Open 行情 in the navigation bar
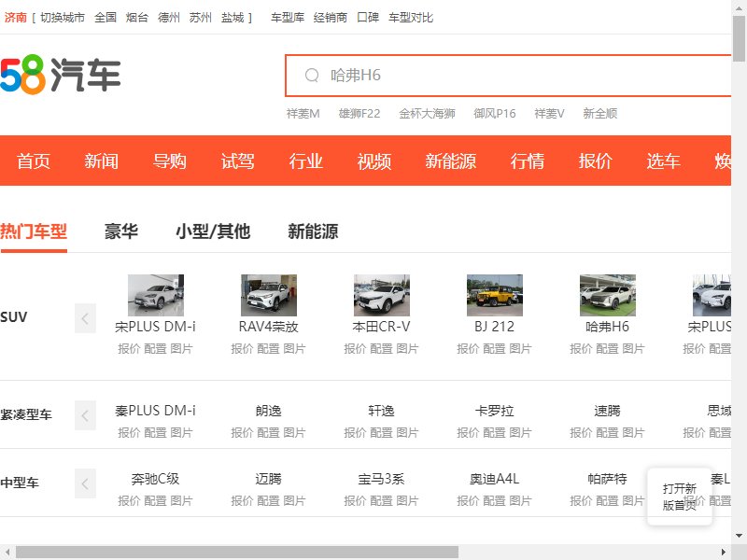This screenshot has height=560, width=747. [528, 161]
